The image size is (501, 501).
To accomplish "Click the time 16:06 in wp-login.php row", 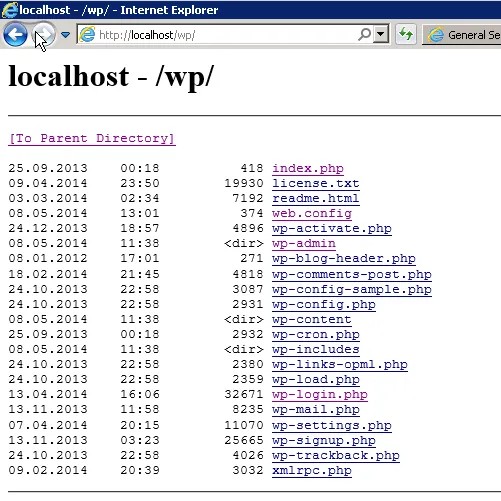I will point(140,394).
